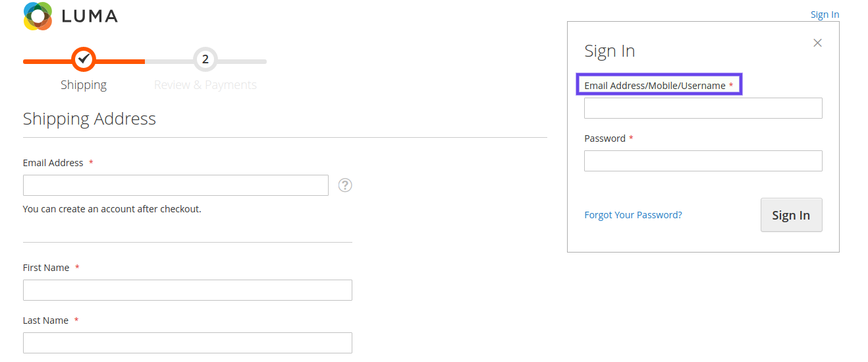Click the Last Name input field
This screenshot has height=362, width=868.
tap(188, 343)
